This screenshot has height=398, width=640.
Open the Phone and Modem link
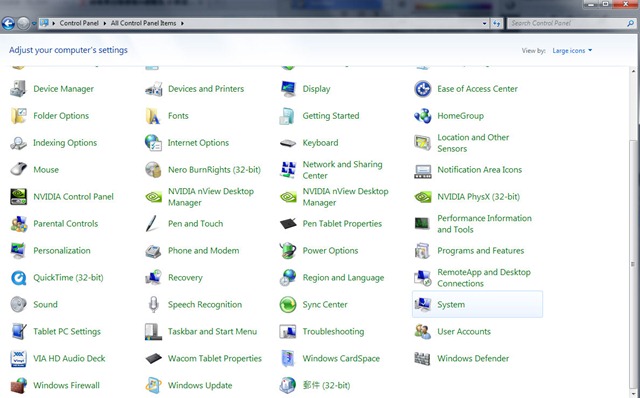[x=203, y=250]
